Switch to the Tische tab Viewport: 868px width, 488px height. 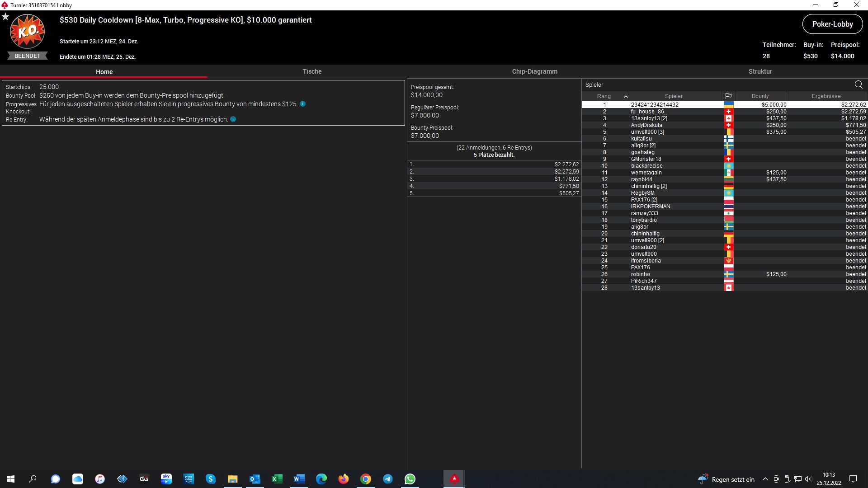pos(312,71)
